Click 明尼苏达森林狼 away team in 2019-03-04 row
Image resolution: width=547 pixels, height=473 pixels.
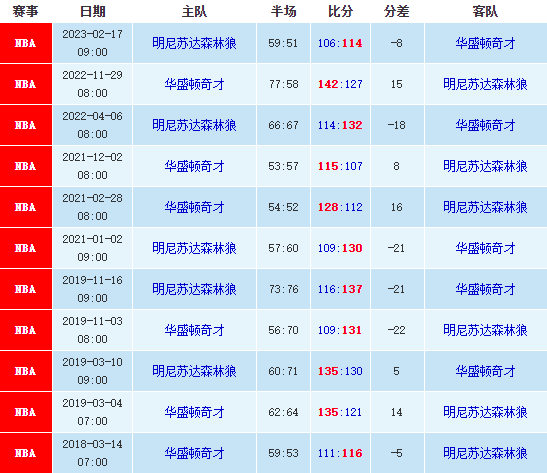point(485,412)
